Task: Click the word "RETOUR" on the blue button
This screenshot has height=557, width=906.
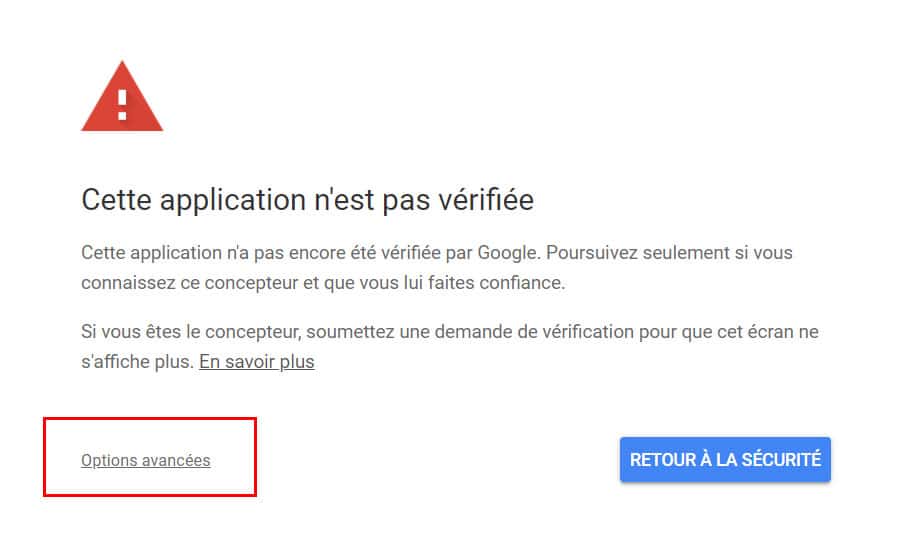Action: coord(663,460)
